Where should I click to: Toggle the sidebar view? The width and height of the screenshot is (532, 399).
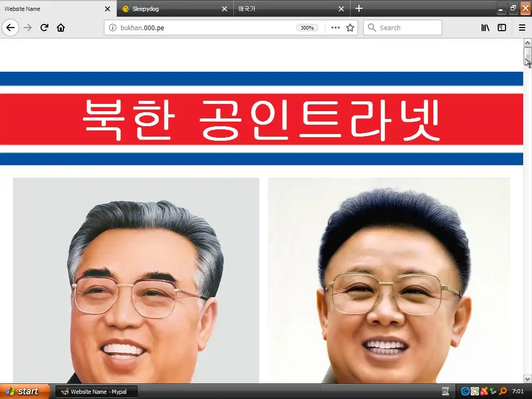click(502, 28)
